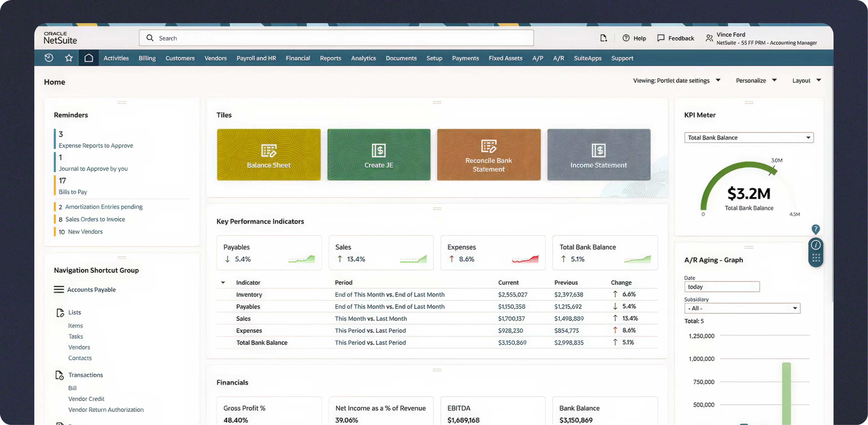Open Journal to Approve by you reminder
Viewport: 868px width, 425px height.
tap(93, 169)
